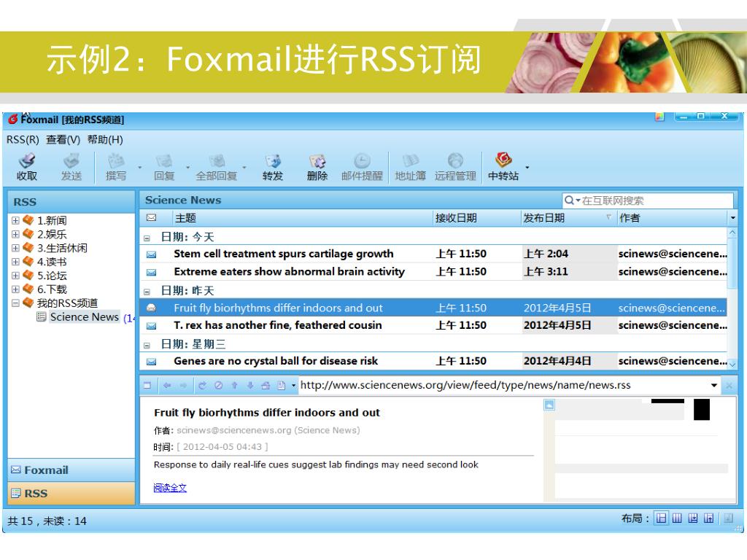Open the 地址簿 (Address book) icon
Viewport: 747px width, 560px height.
click(x=410, y=160)
